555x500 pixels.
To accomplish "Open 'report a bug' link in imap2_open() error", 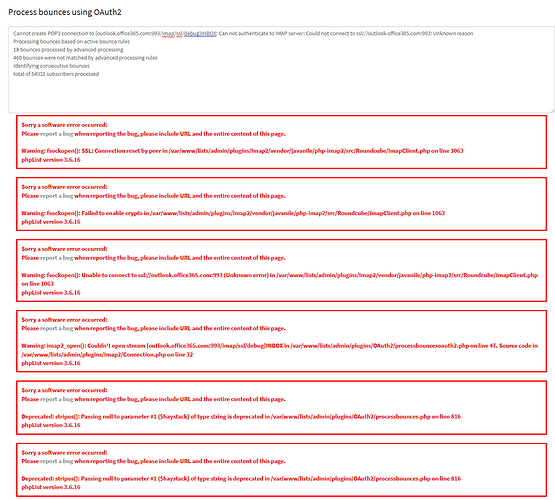I will point(57,328).
